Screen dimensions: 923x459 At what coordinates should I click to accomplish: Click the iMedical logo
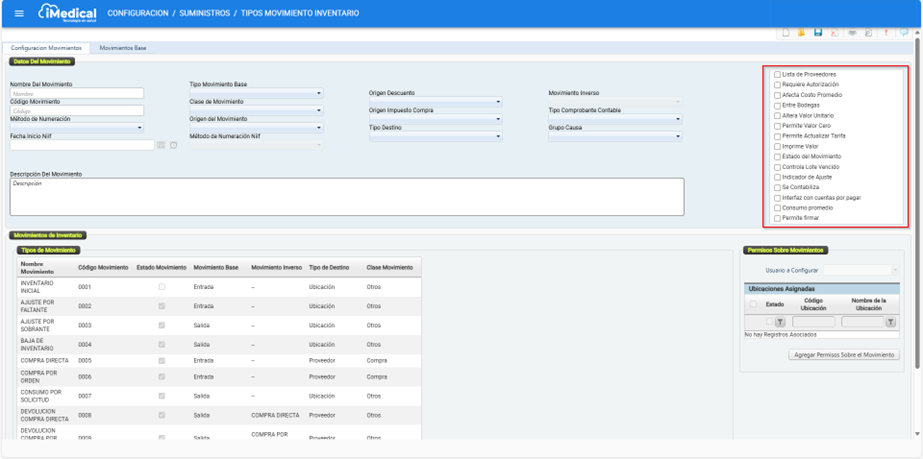coord(67,13)
